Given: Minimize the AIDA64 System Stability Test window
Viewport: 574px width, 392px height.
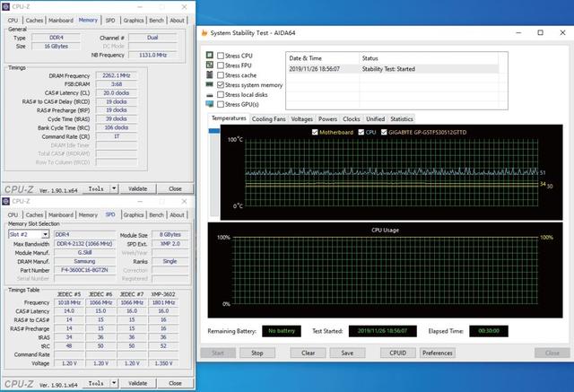Looking at the screenshot, I should click(x=518, y=32).
